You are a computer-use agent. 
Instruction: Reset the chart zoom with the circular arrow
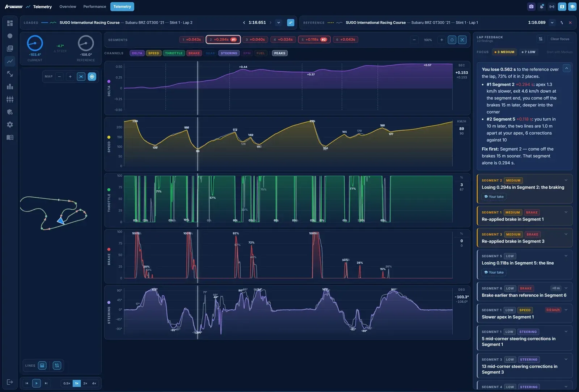[x=452, y=40]
